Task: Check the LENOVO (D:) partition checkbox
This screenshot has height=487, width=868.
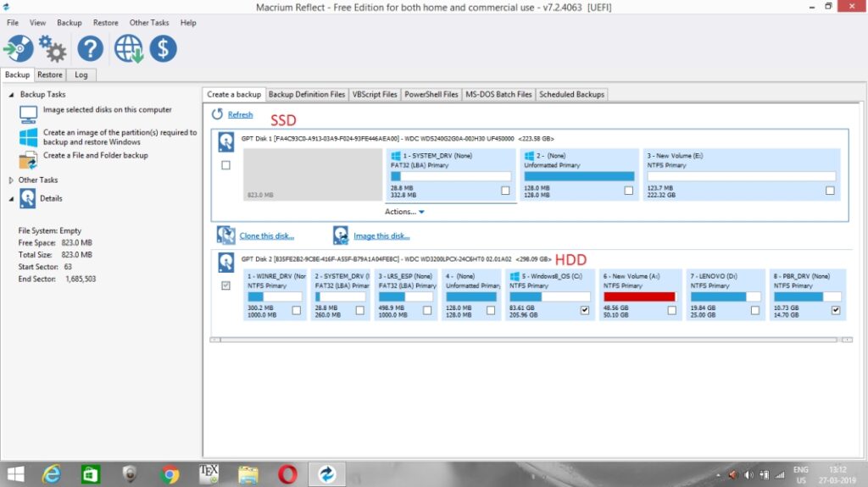Action: coord(755,311)
